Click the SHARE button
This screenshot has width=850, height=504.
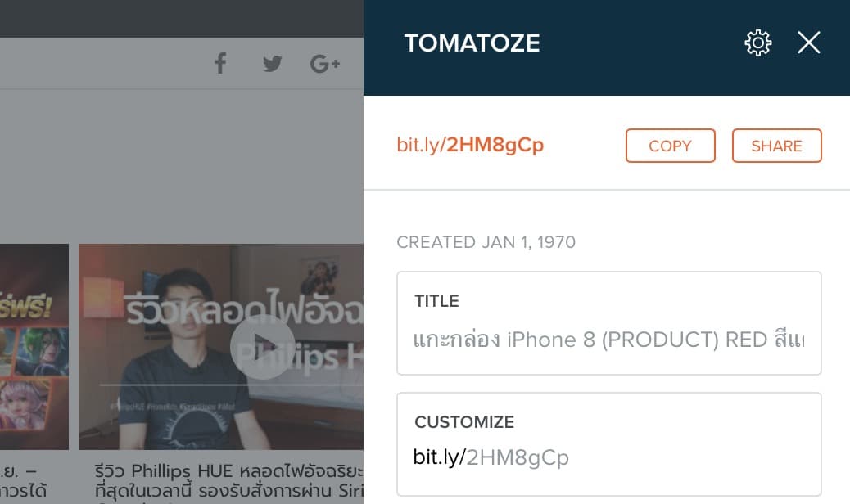775,146
